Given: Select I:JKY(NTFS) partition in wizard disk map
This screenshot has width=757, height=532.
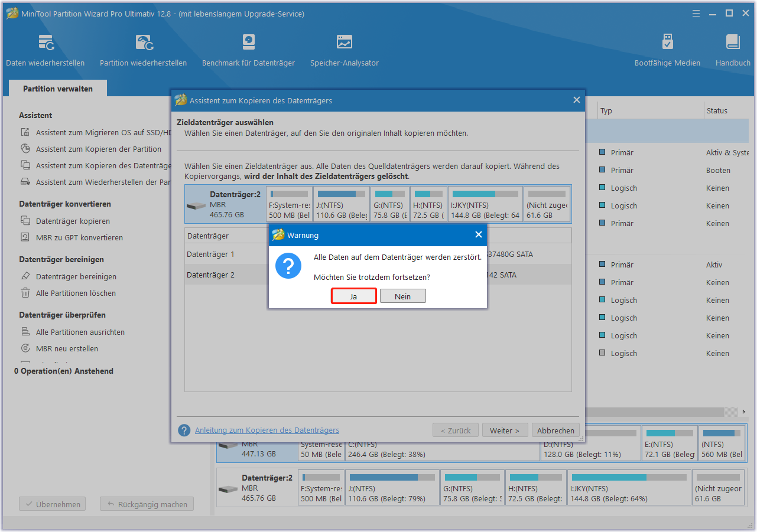Looking at the screenshot, I should 485,204.
